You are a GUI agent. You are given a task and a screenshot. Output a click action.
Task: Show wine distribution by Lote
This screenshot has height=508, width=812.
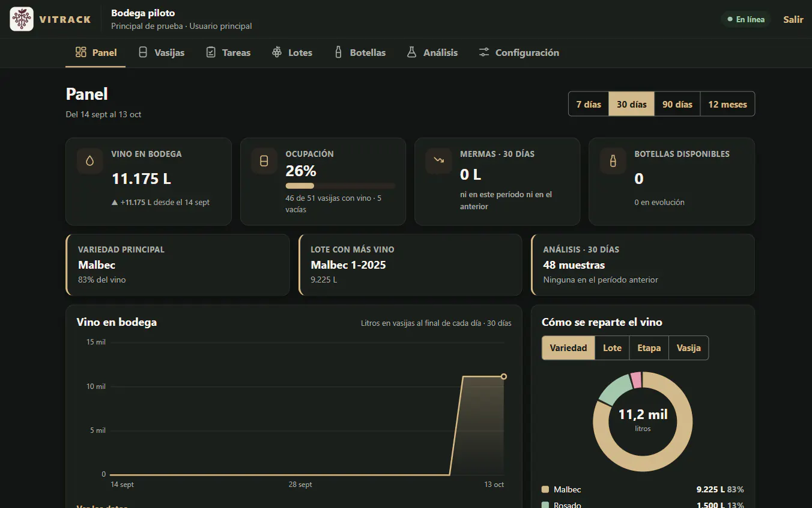[612, 348]
